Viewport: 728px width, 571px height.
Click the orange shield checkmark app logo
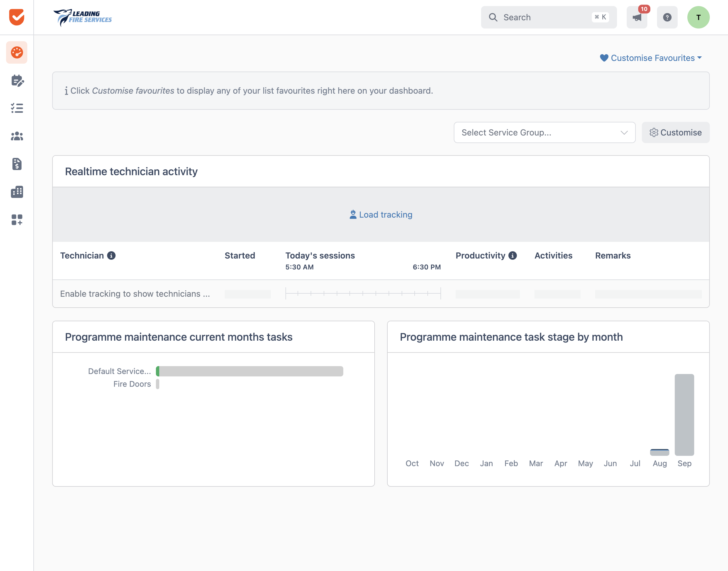point(17,17)
